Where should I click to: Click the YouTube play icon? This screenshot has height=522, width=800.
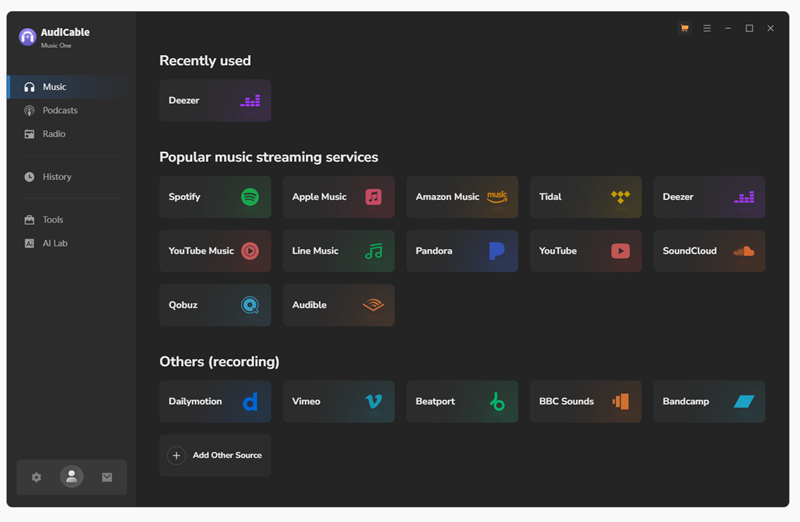coord(620,251)
